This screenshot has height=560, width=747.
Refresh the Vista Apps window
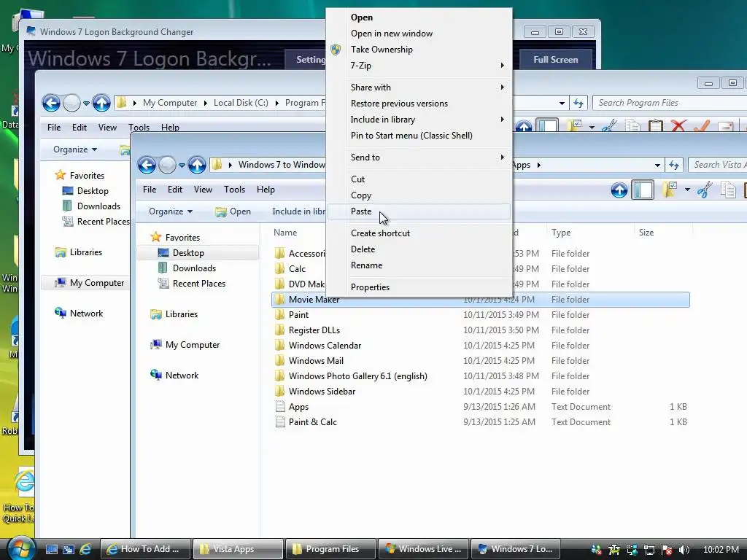[673, 165]
